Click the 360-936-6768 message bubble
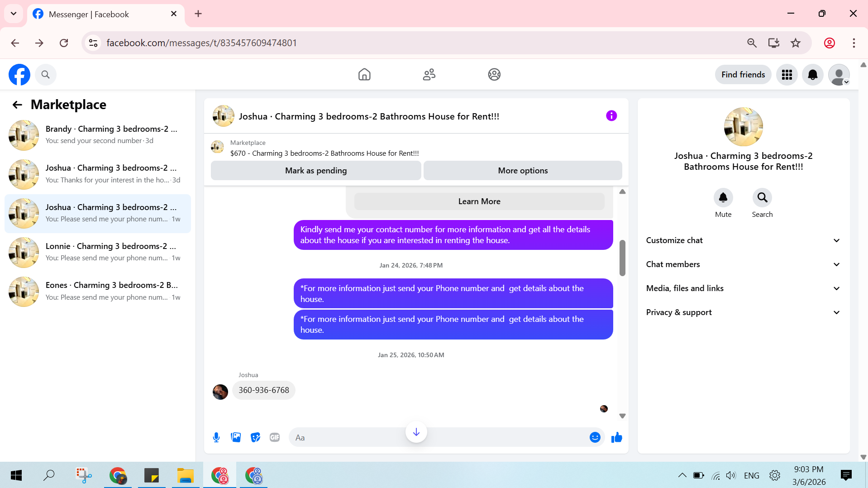 [264, 390]
